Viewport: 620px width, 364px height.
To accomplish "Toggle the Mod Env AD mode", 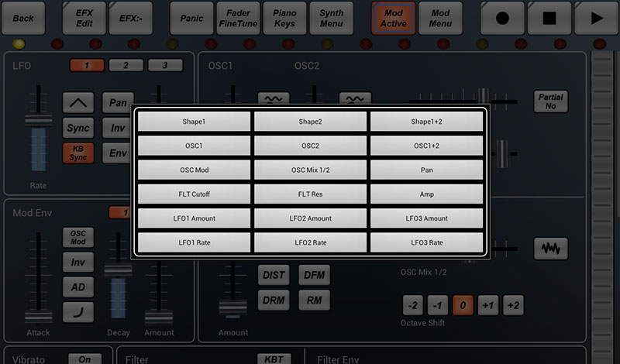I will click(78, 287).
